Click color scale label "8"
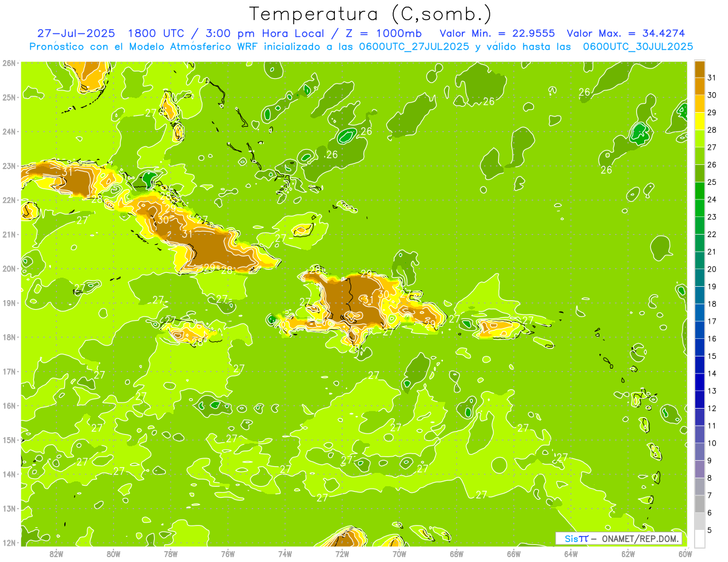This screenshot has height=562, width=728. (x=710, y=478)
